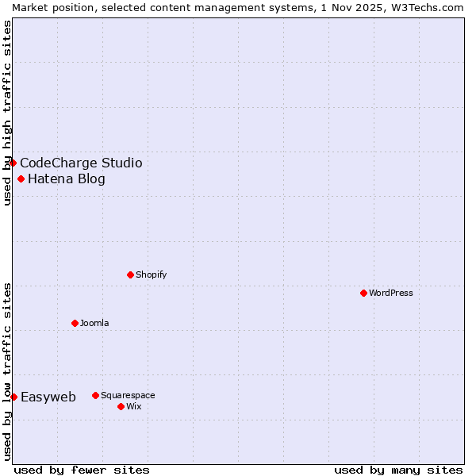The image size is (476, 476).
Task: Click the Squarespace text label
Action: (128, 396)
